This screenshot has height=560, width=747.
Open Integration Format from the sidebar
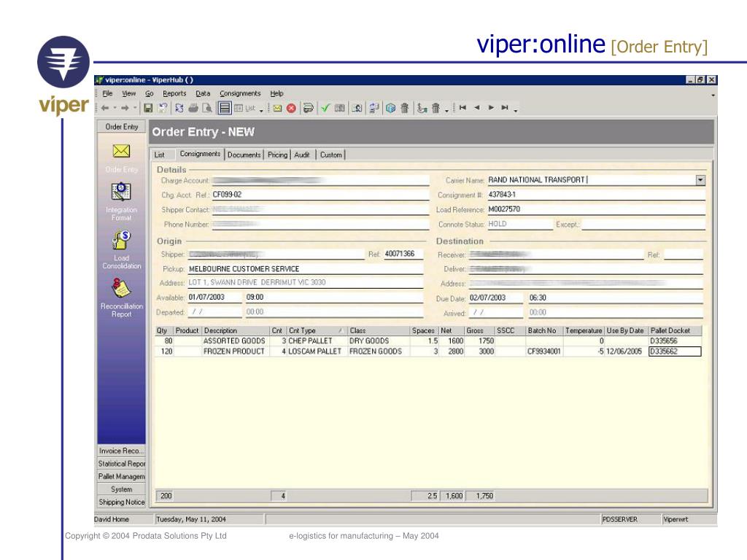click(122, 192)
